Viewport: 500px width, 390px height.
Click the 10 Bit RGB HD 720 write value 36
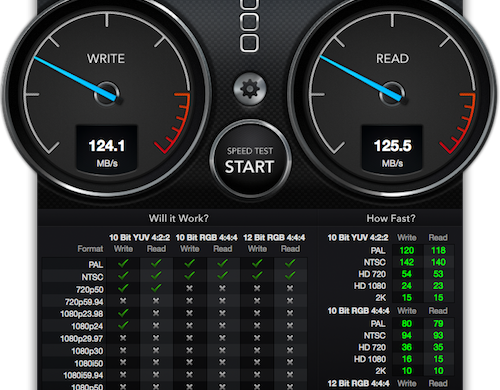pyautogui.click(x=407, y=347)
